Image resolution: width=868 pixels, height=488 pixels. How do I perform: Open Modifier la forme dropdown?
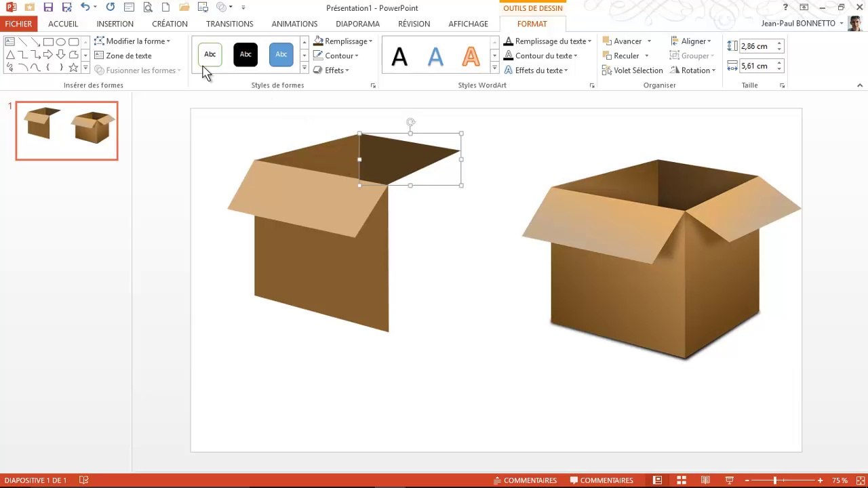coord(132,41)
